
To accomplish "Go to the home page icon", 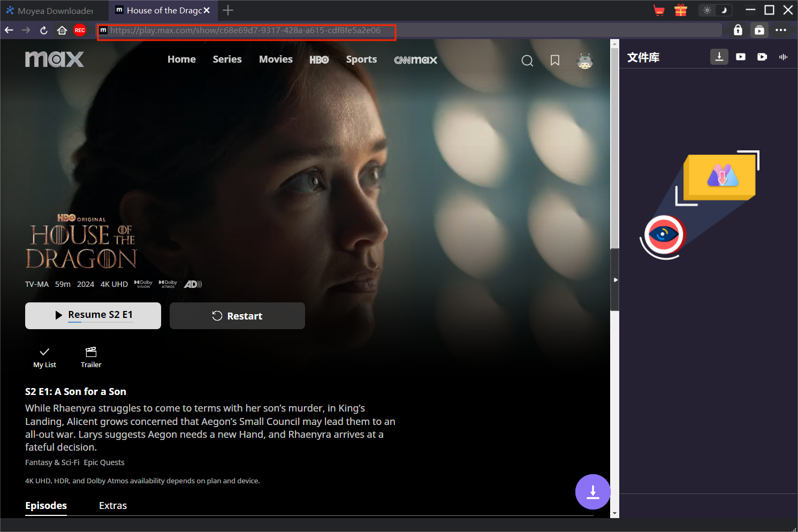I will 62,30.
